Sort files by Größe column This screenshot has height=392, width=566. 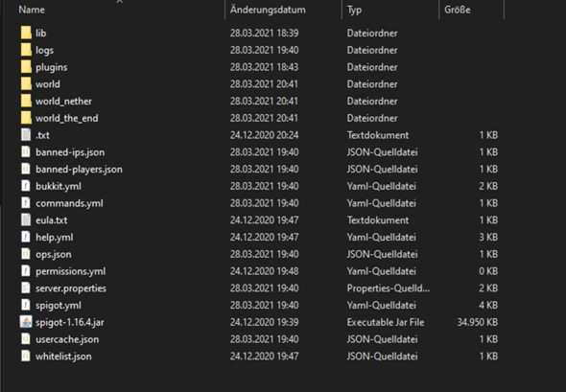(x=458, y=10)
